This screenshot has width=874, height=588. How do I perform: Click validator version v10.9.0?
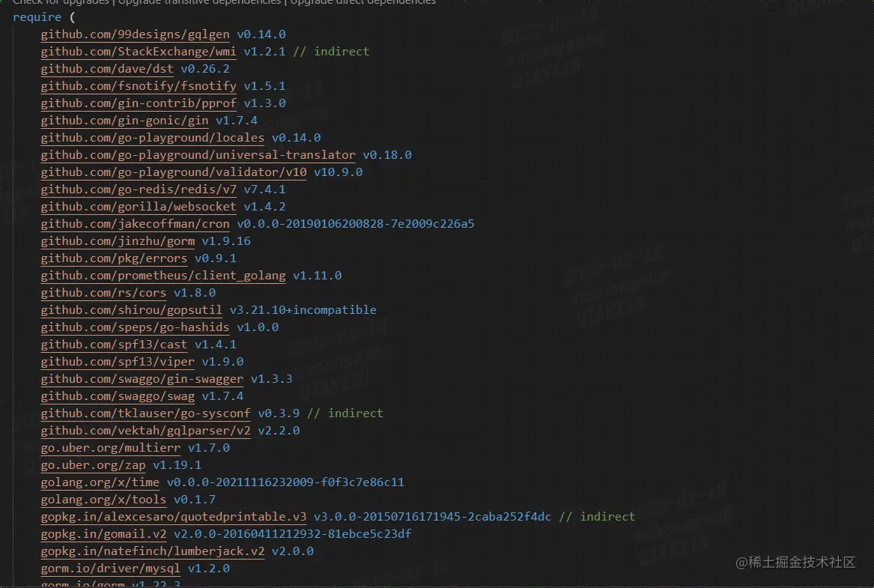[339, 173]
